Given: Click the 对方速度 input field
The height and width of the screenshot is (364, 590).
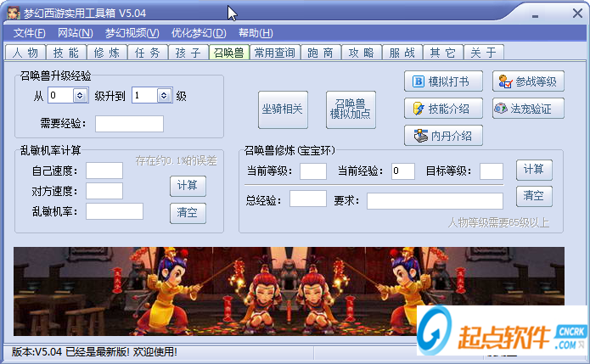Looking at the screenshot, I should 104,191.
